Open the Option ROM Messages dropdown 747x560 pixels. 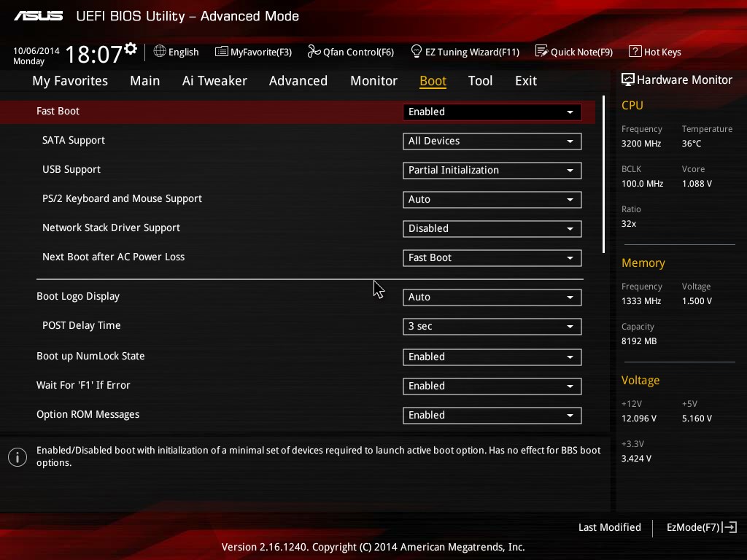[x=492, y=415]
